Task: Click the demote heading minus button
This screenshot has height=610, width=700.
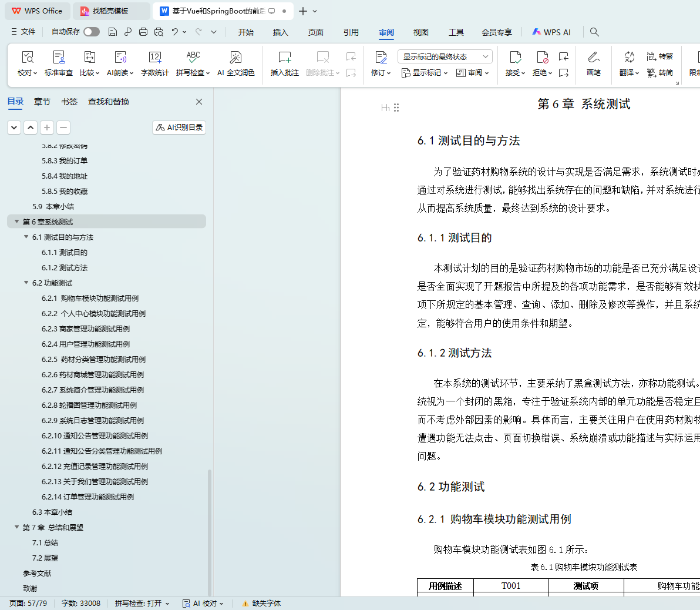Action: pyautogui.click(x=63, y=128)
